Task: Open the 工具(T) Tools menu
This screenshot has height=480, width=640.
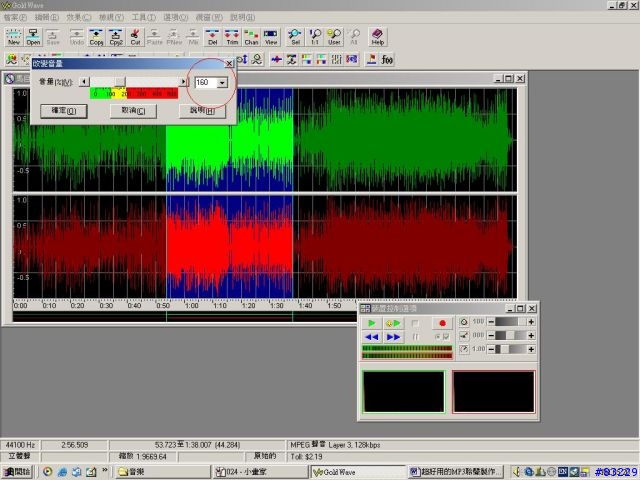Action: (143, 17)
